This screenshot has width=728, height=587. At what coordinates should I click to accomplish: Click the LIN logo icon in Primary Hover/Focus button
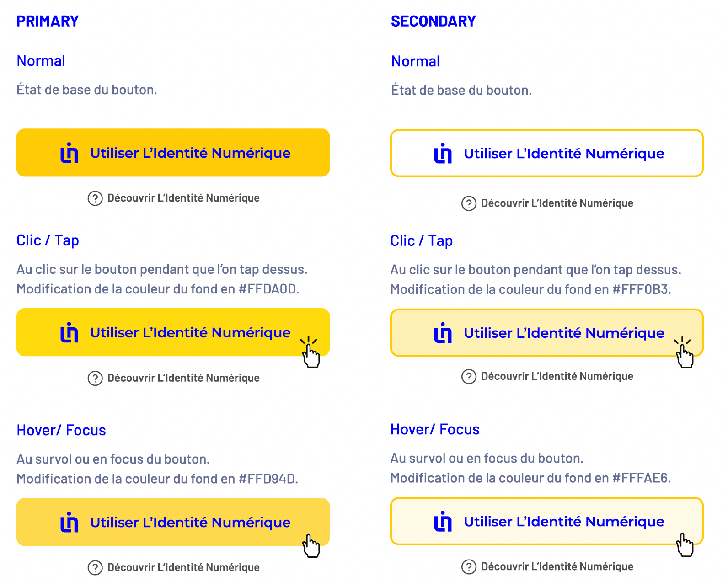click(x=69, y=522)
